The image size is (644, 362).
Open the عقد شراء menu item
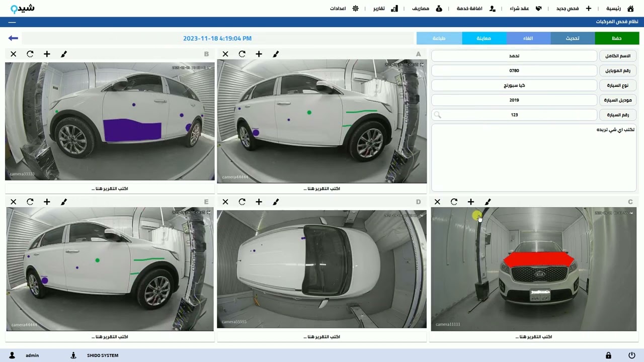click(519, 9)
